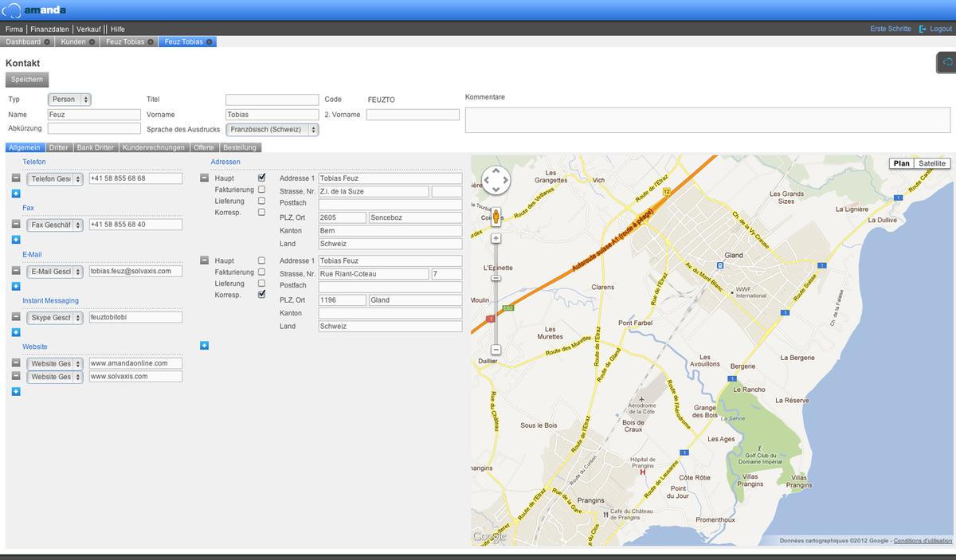Open the Erste Schritte link
This screenshot has height=560, width=956.
tap(891, 29)
